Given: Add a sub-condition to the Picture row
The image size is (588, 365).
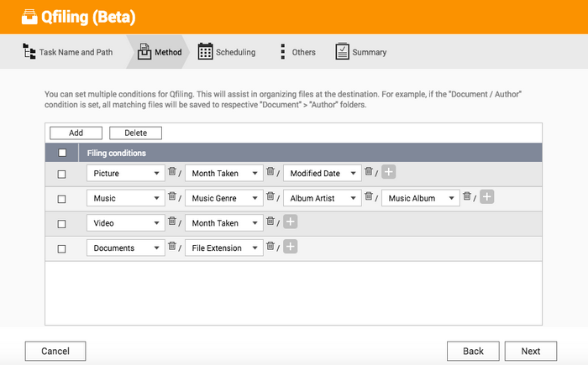Looking at the screenshot, I should click(388, 172).
